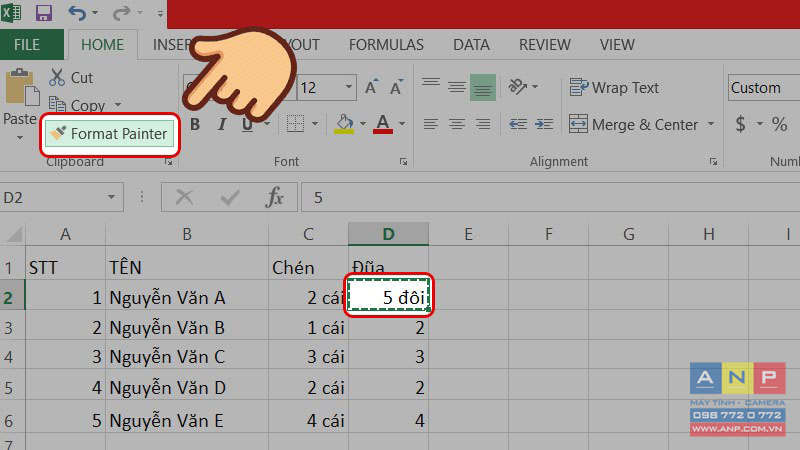
Task: Click the Orientation text rotation icon
Action: coord(518,87)
